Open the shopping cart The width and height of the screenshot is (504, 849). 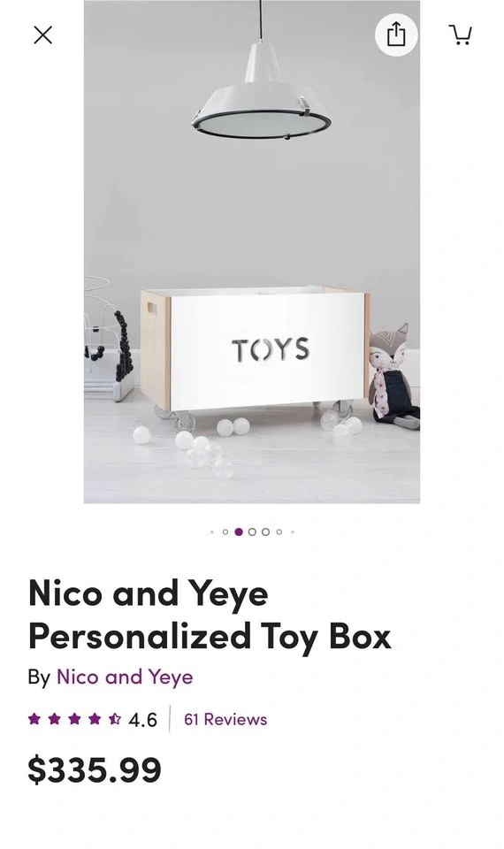click(x=461, y=35)
